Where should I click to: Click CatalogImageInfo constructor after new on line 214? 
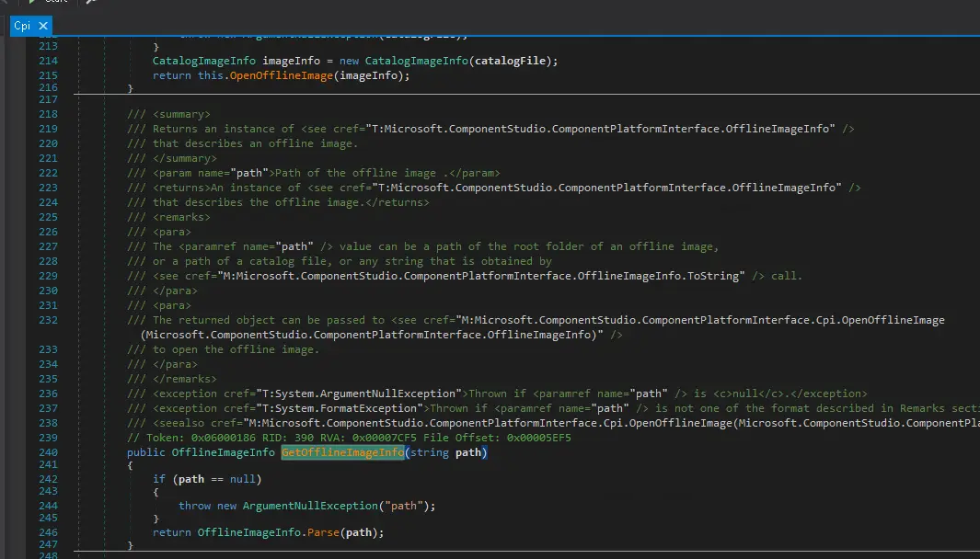(x=416, y=61)
